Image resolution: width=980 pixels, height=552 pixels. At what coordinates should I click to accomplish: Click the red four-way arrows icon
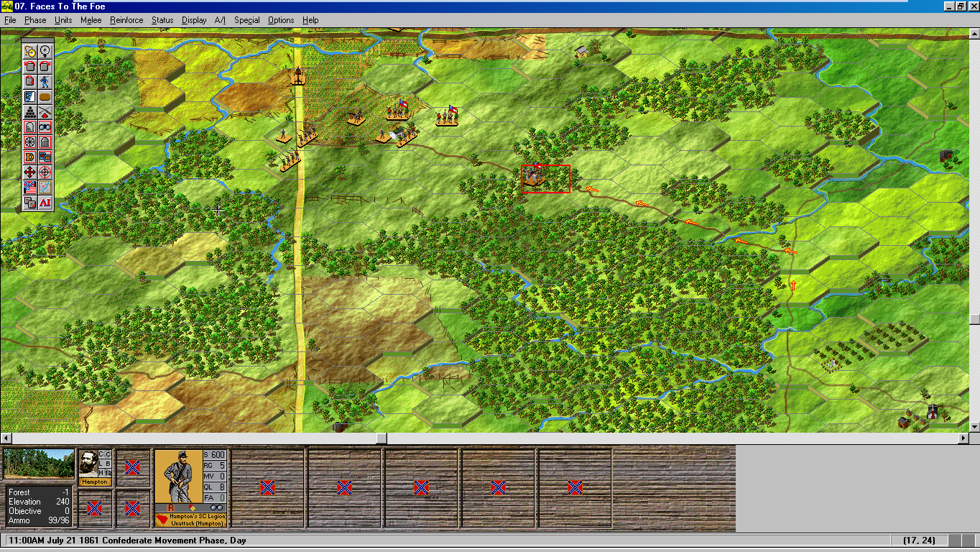tap(29, 172)
